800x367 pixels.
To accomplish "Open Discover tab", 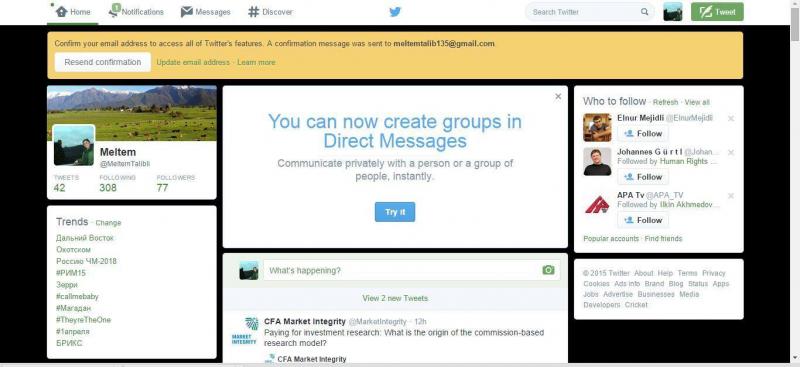I will [270, 12].
